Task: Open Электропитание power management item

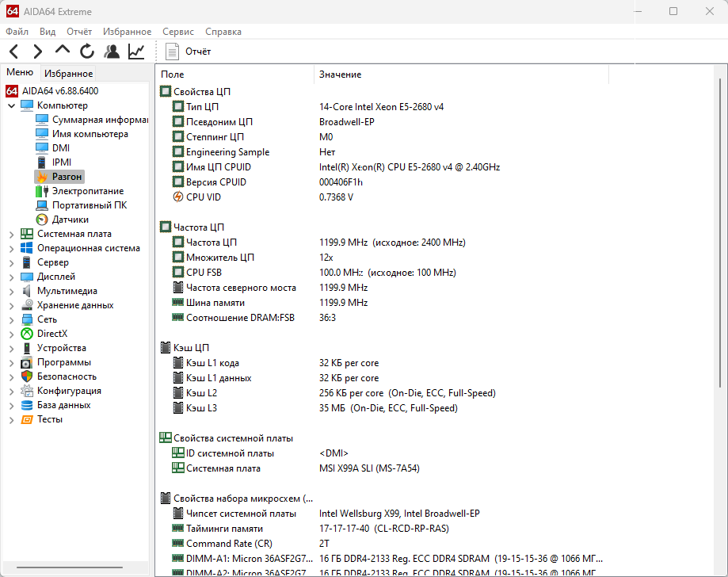Action: (x=87, y=191)
